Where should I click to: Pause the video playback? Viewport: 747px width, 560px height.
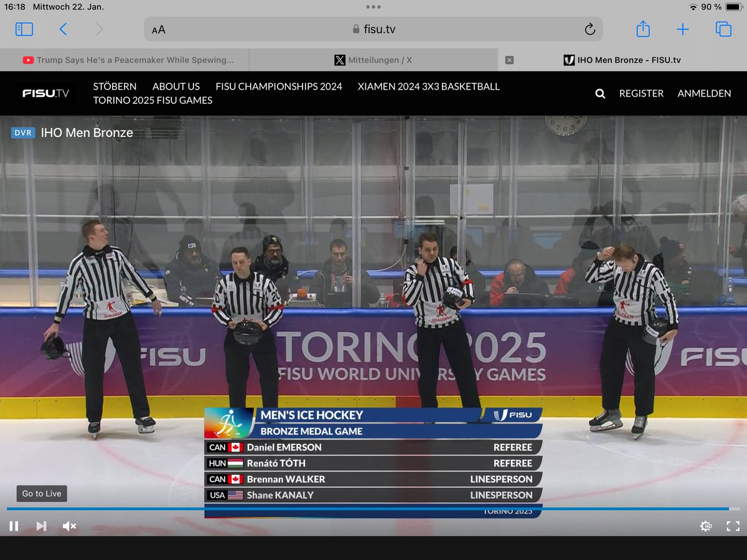pyautogui.click(x=14, y=526)
